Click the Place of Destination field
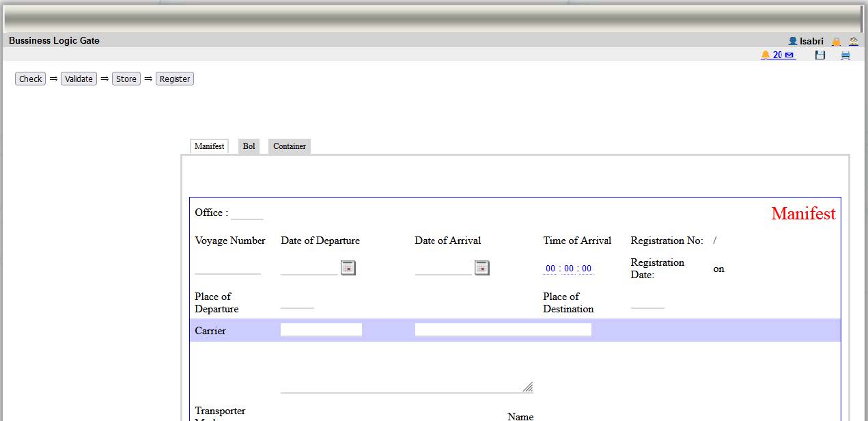 (647, 302)
